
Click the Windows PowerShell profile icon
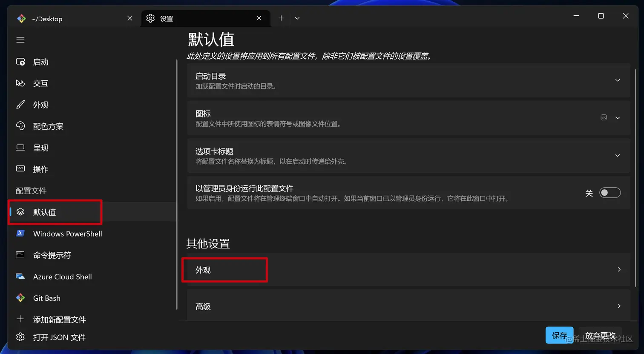(20, 234)
